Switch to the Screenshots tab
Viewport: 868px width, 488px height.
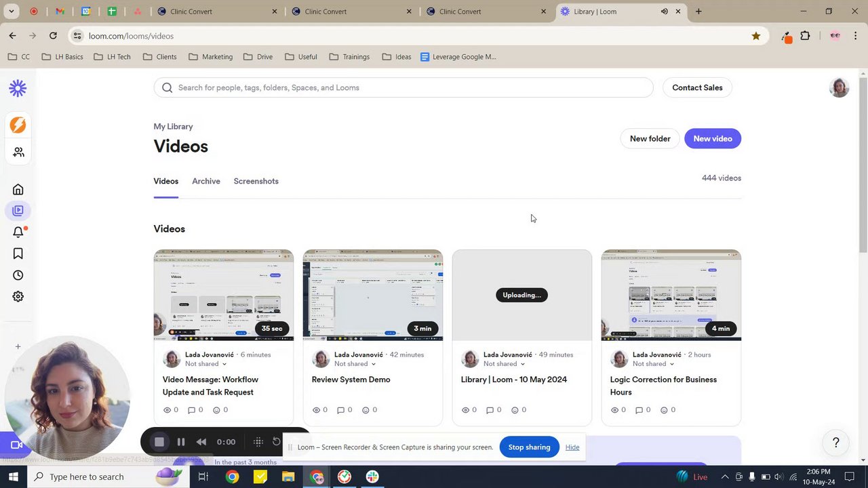tap(256, 181)
